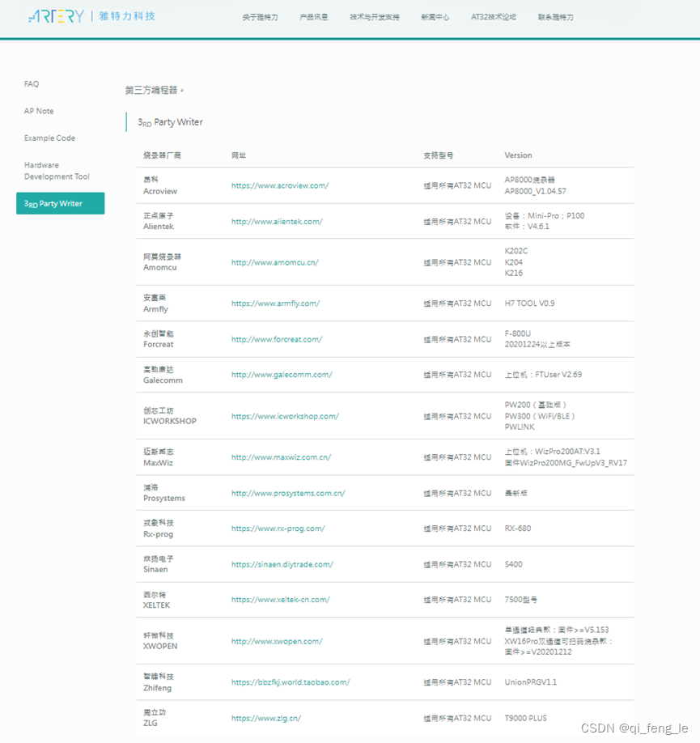Open the rx-prog.com link

coord(278,529)
